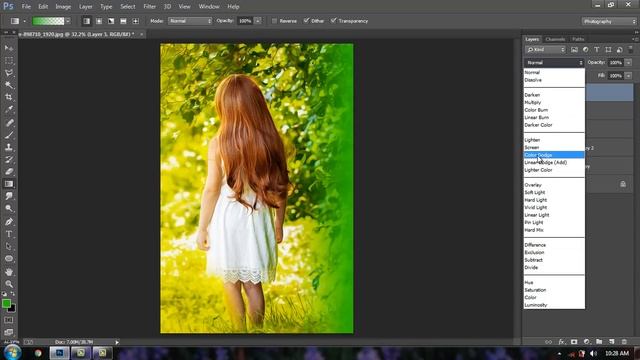Select the Lasso tool
Viewport: 640px width, 360px height.
9,73
